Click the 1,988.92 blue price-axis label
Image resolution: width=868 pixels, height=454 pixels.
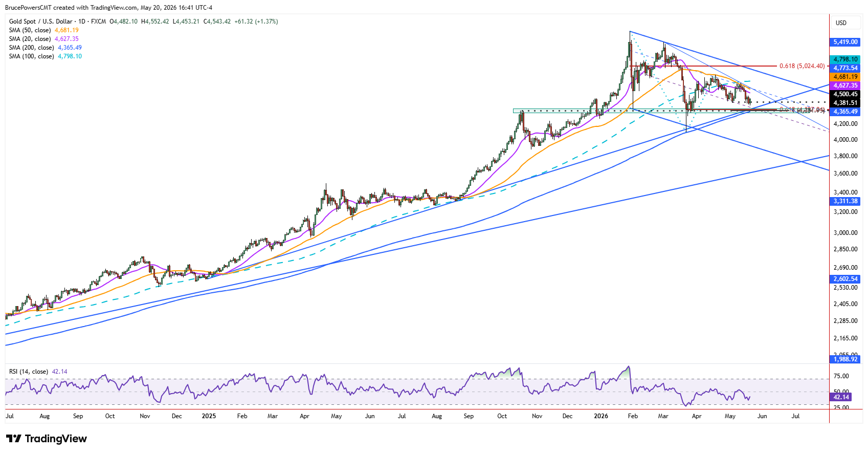[x=845, y=359]
